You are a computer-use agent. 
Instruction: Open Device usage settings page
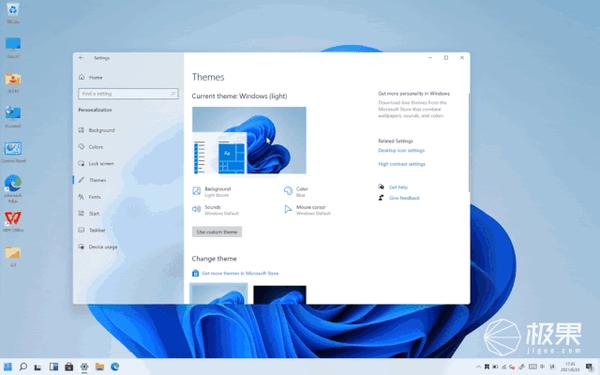point(98,247)
